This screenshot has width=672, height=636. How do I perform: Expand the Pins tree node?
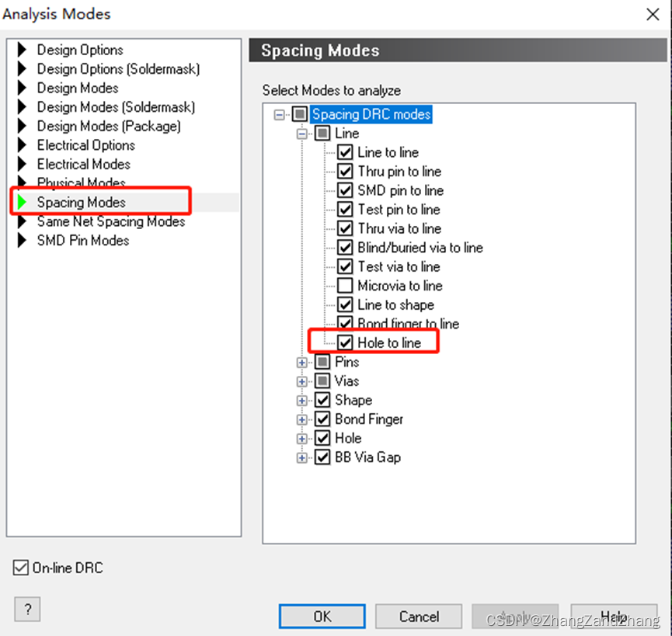coord(302,362)
